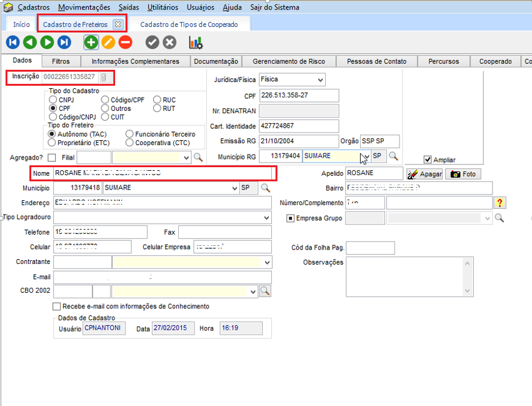Confirm changes gray checkmark button
532x406 pixels.
[x=153, y=43]
